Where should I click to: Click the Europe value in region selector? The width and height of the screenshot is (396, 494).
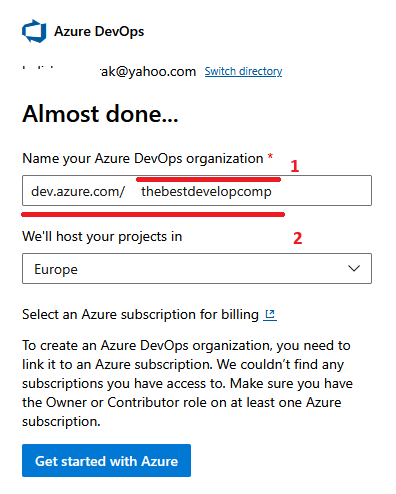coord(56,270)
